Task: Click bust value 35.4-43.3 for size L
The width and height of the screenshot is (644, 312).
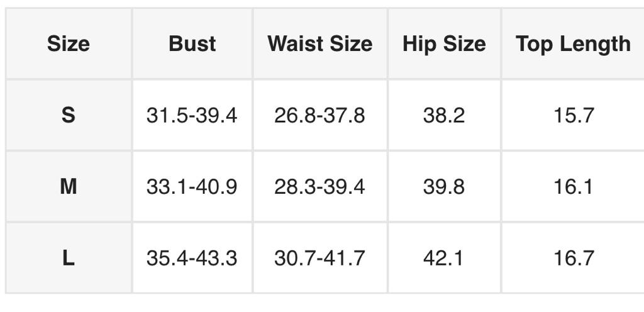Action: tap(192, 258)
